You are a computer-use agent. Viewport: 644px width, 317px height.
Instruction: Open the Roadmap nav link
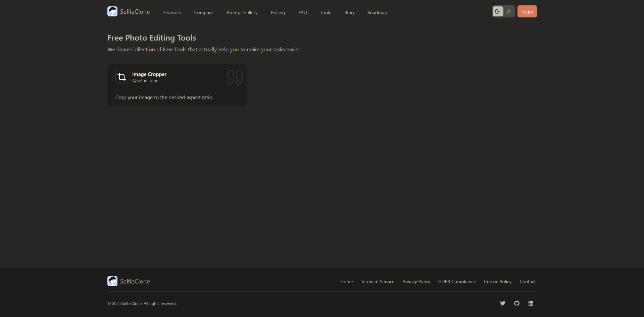click(377, 12)
